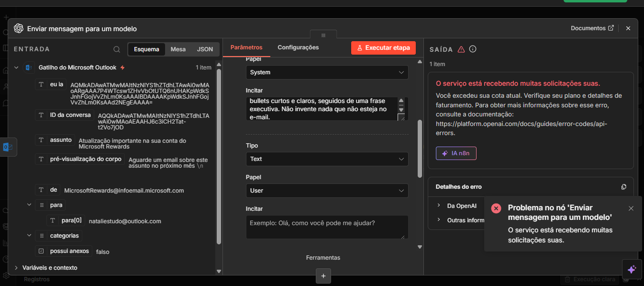Open the Papel dropdown showing User
This screenshot has height=286, width=644.
click(327, 190)
